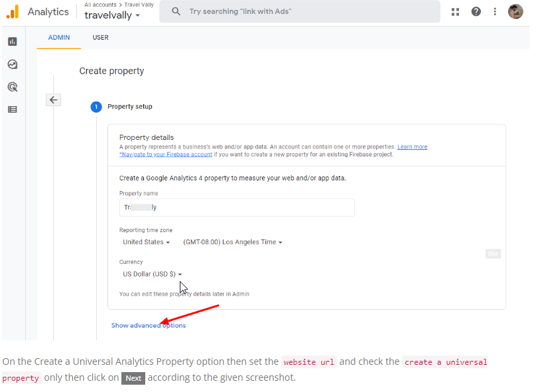This screenshot has width=536, height=392.
Task: Click the back arrow button
Action: point(54,100)
